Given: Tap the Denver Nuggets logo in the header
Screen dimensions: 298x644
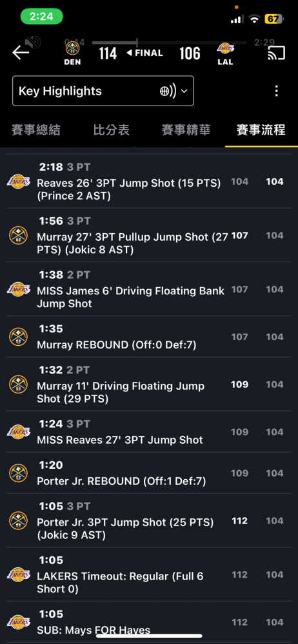Looking at the screenshot, I should 72,48.
